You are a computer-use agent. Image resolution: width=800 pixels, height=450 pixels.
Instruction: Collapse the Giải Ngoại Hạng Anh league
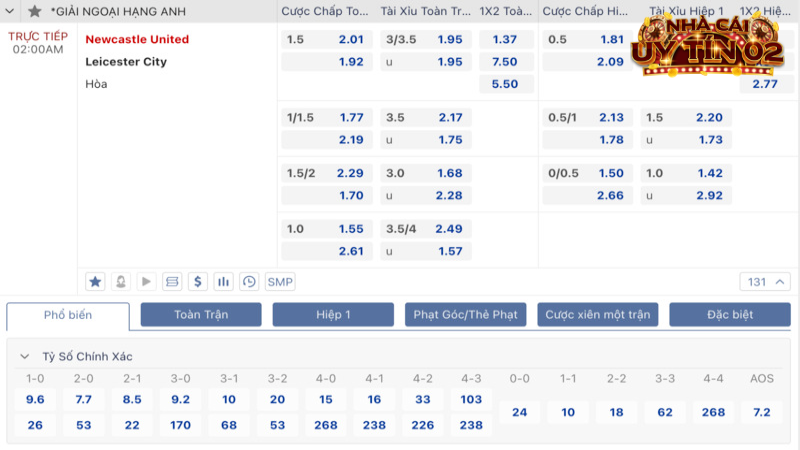click(x=12, y=11)
